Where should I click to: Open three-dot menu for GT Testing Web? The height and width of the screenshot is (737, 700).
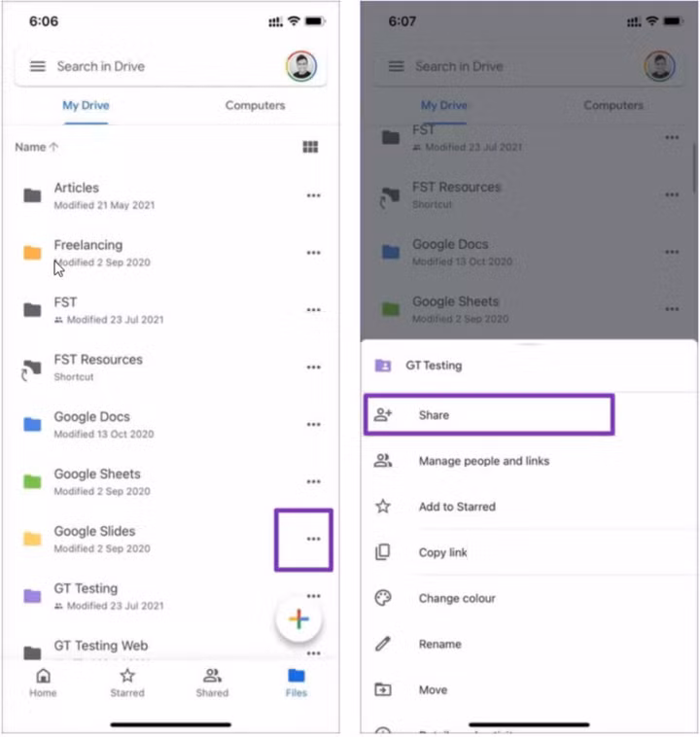pos(314,653)
